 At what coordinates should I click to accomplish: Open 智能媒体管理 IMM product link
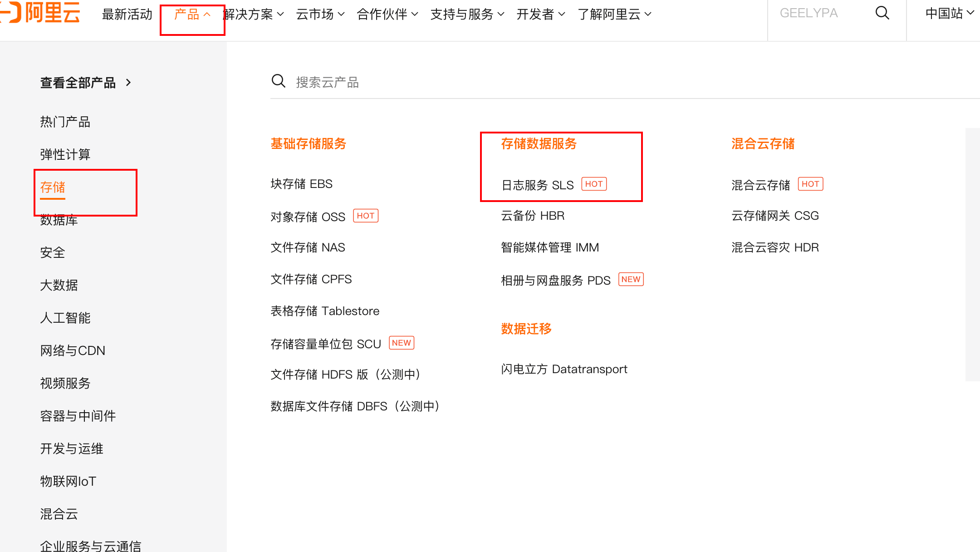tap(550, 247)
